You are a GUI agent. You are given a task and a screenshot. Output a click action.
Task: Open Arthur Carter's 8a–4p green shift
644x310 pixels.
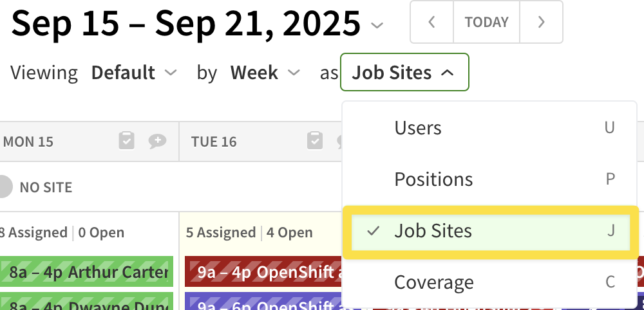tap(87, 272)
